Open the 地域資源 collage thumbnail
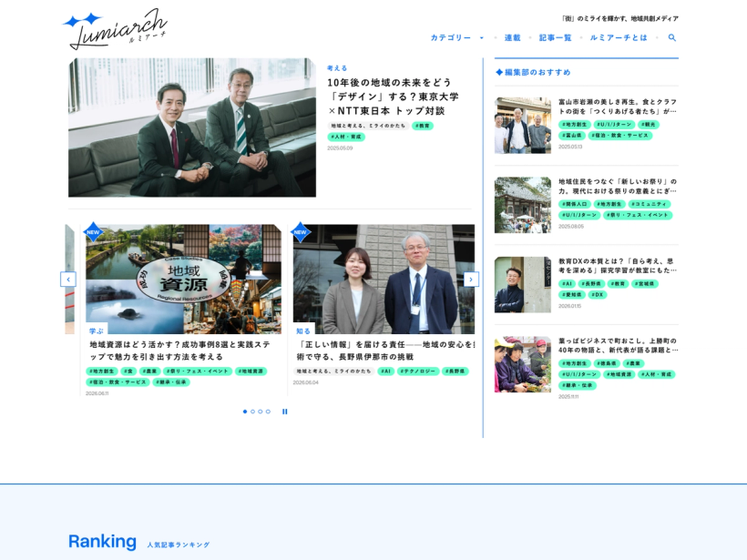 [183, 279]
